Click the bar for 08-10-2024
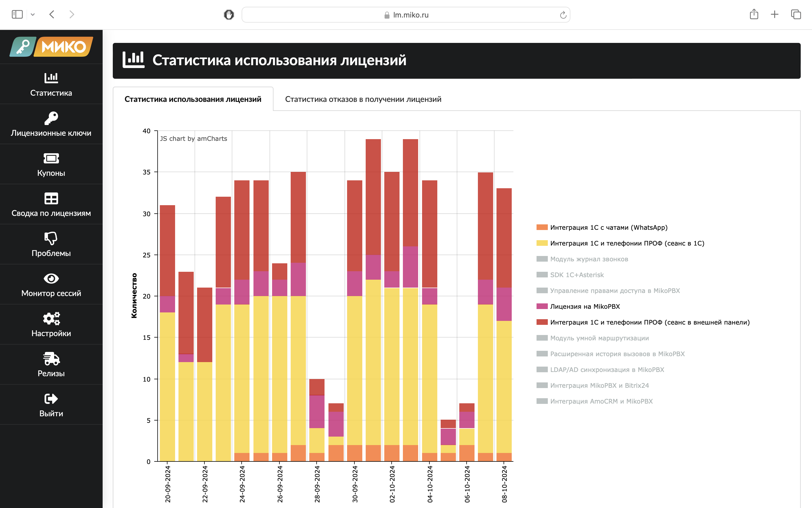 [x=504, y=325]
